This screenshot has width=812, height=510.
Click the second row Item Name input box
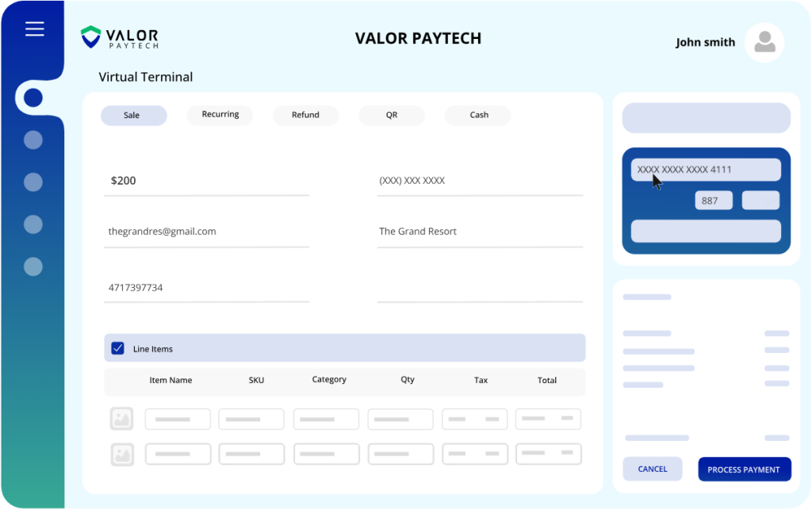pyautogui.click(x=178, y=454)
